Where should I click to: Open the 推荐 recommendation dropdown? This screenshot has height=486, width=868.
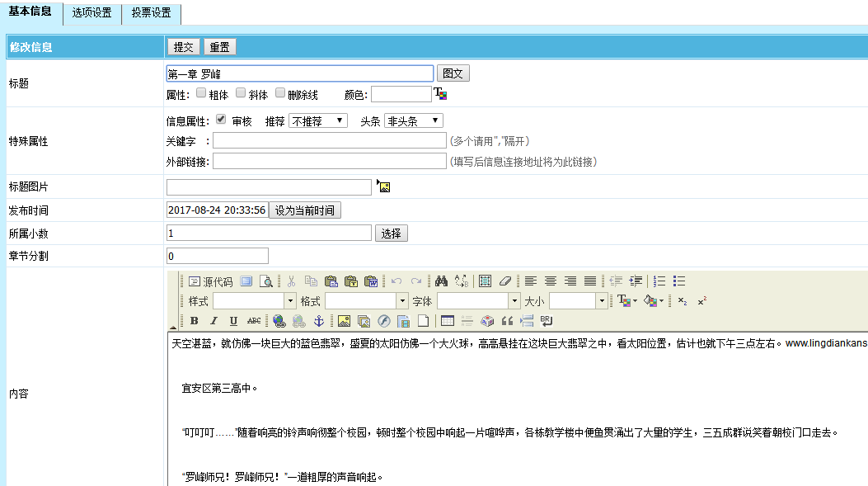point(317,120)
